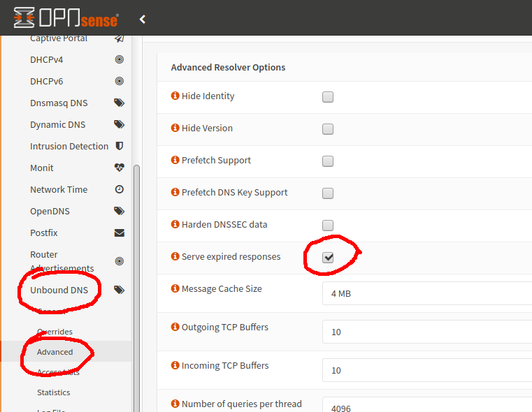Show help for Hide Version
The image size is (532, 412).
point(175,128)
